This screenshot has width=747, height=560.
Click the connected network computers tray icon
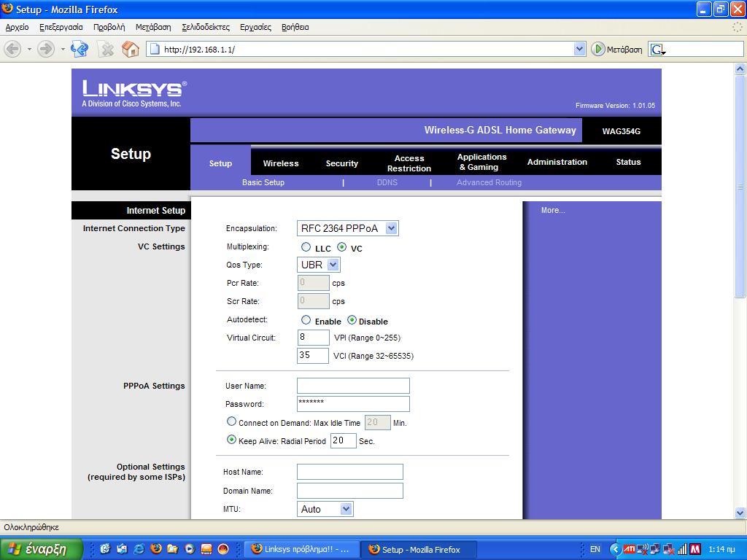tap(656, 549)
